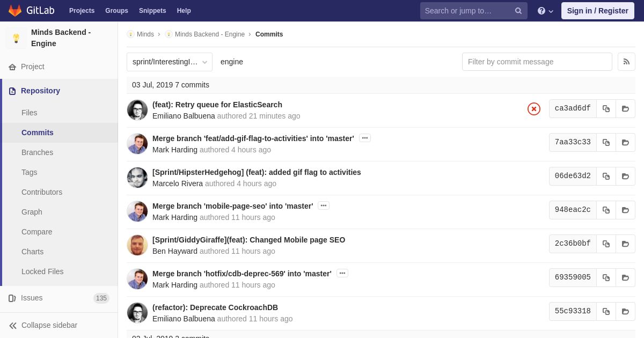This screenshot has height=338, width=644.
Task: Browse files at commit 2c36b0bf
Action: pyautogui.click(x=625, y=244)
